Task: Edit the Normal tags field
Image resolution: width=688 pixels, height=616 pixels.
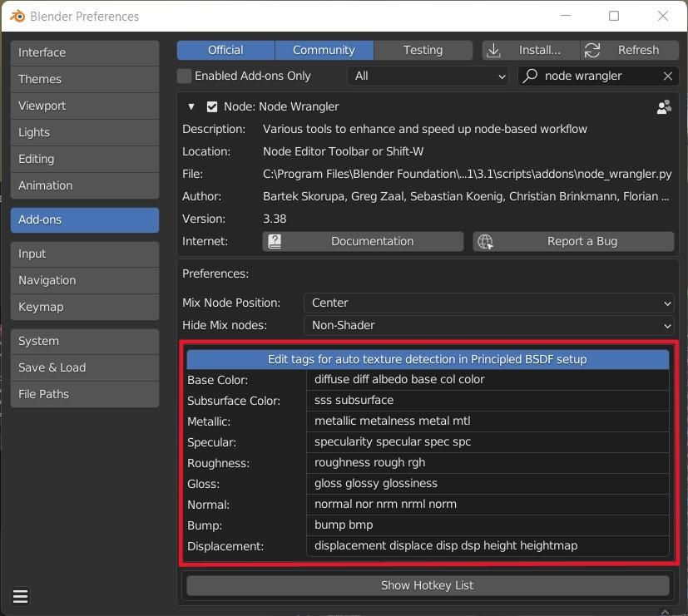Action: (x=488, y=505)
